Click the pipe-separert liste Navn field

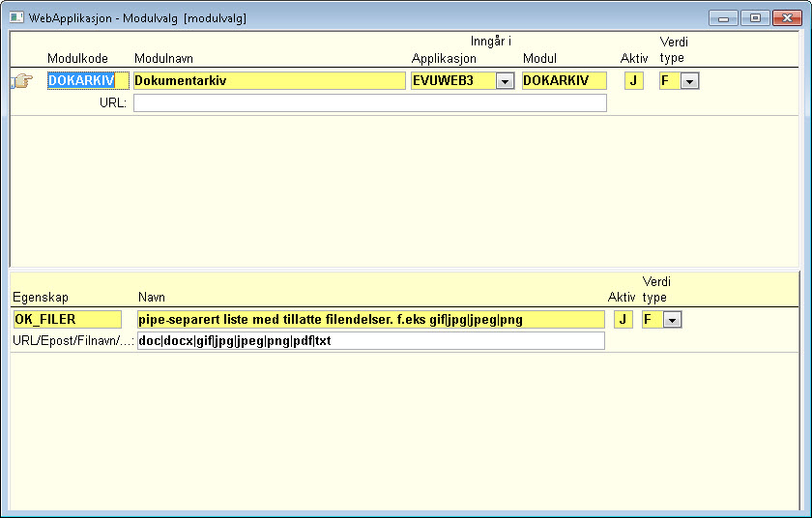pos(371,319)
